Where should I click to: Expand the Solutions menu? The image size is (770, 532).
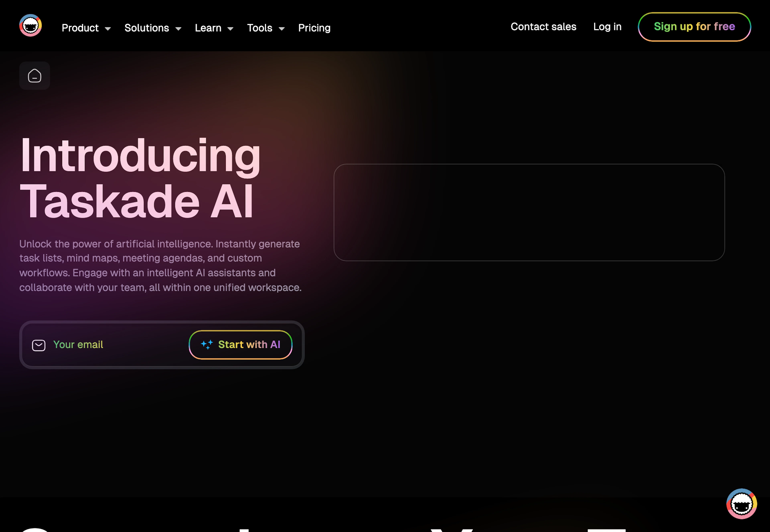click(147, 28)
